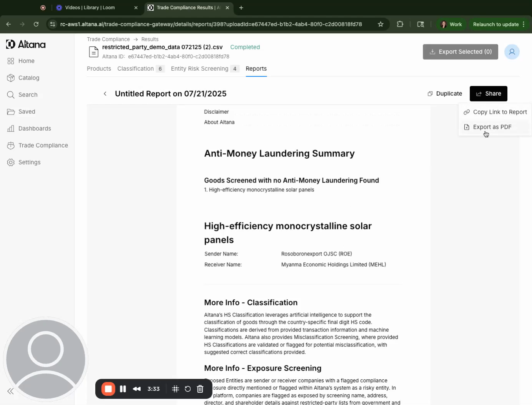Rewind the Loom recording
This screenshot has width=532, height=405.
point(136,389)
